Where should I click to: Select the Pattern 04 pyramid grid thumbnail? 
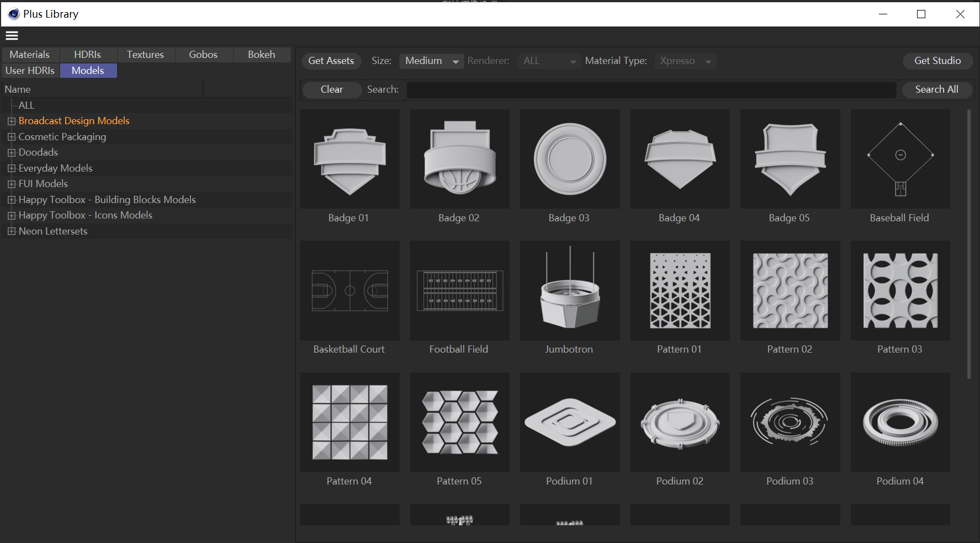tap(349, 422)
